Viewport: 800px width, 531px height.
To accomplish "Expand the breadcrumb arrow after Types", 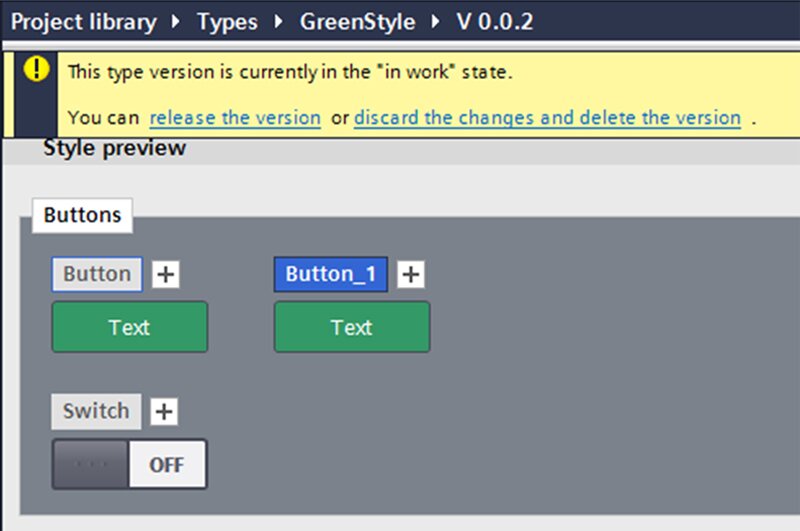I will 279,21.
